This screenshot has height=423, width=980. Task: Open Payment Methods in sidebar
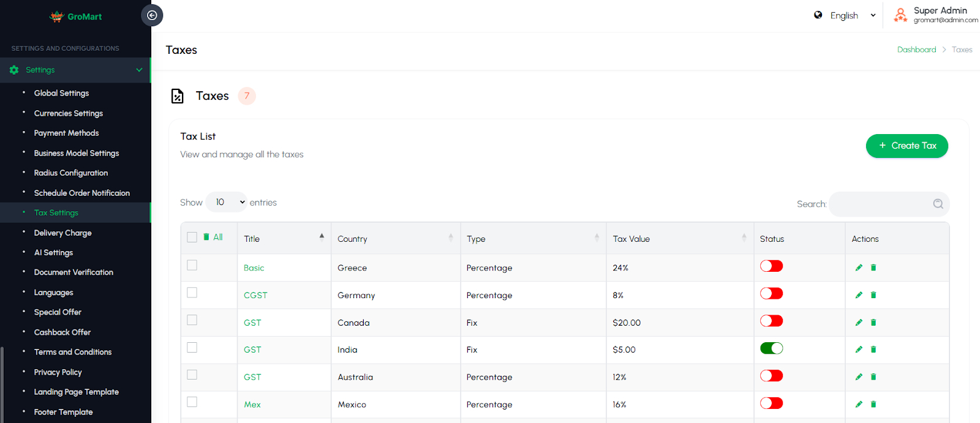66,133
